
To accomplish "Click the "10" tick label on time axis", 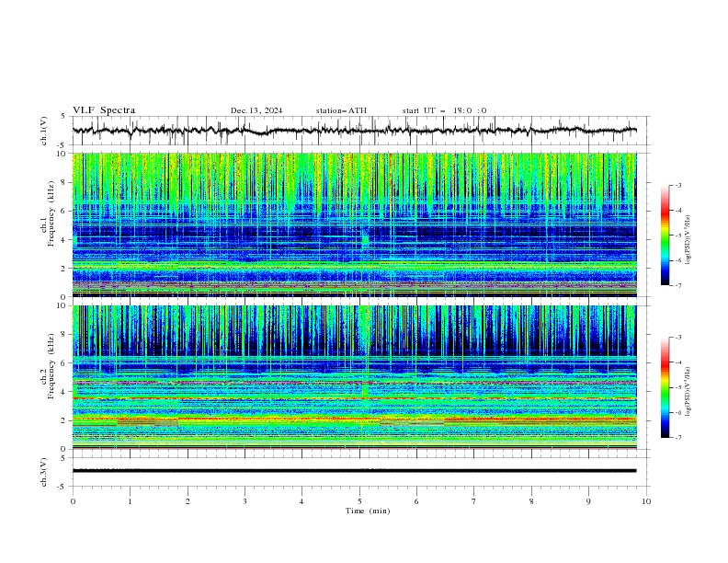I will point(646,501).
